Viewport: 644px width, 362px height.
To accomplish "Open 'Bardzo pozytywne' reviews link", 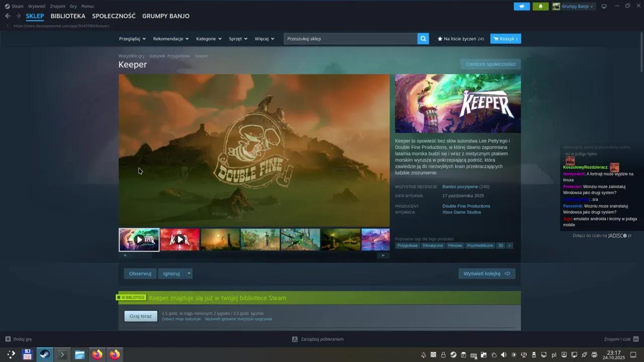I will 460,187.
